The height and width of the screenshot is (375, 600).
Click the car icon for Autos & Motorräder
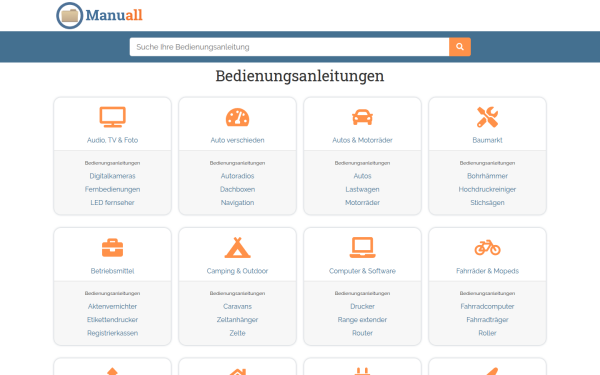coord(362,117)
